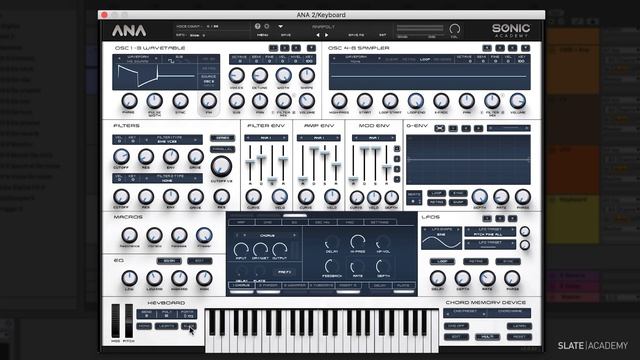Open the OSC 1-3 Wavetable section dropdown arrow
Image resolution: width=640 pixels, height=360 pixels.
311,48
